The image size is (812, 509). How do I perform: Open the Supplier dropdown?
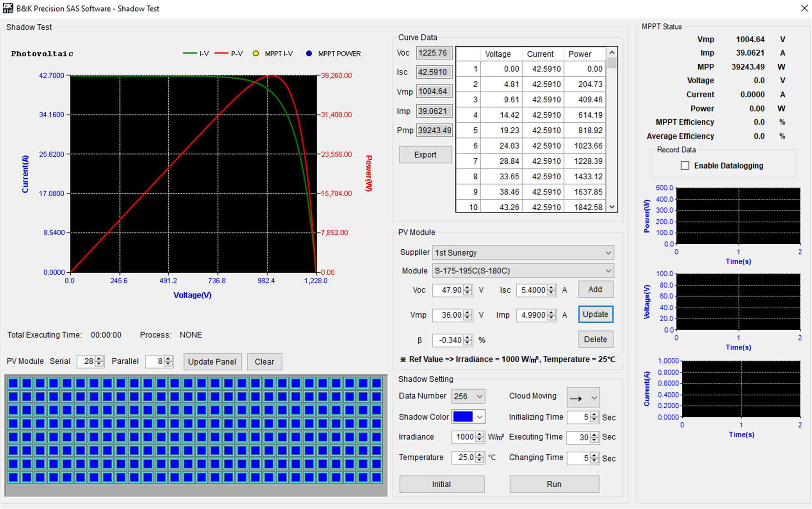pyautogui.click(x=523, y=253)
